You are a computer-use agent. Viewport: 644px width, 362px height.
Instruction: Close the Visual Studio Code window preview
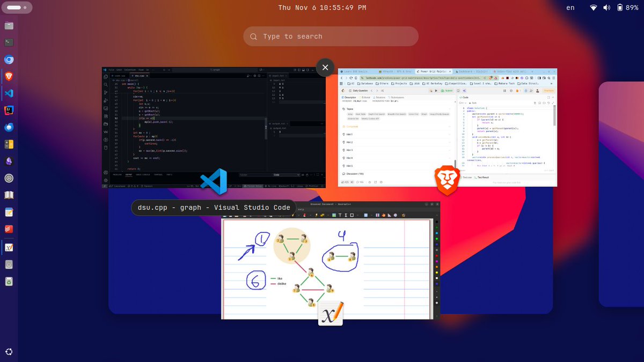pos(325,68)
